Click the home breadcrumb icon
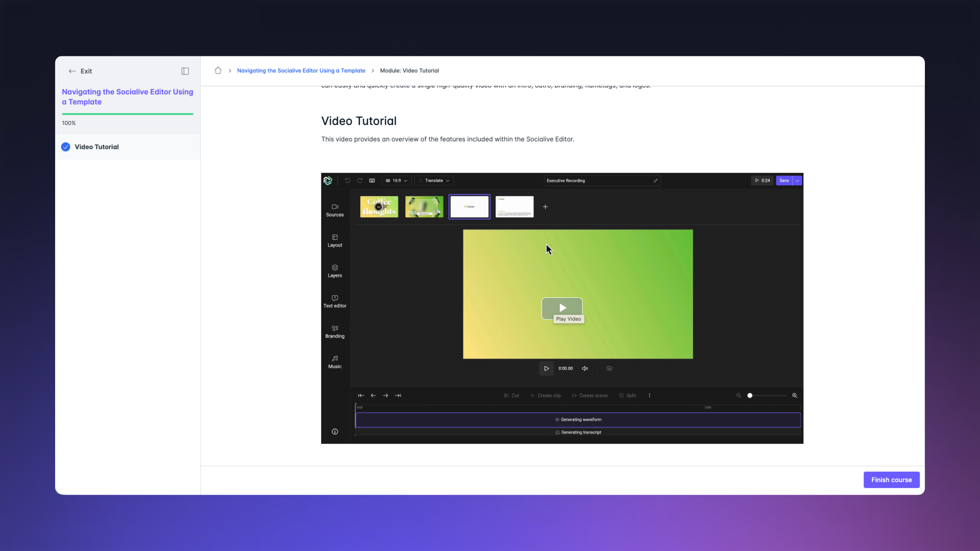The width and height of the screenshot is (980, 551). (x=218, y=71)
